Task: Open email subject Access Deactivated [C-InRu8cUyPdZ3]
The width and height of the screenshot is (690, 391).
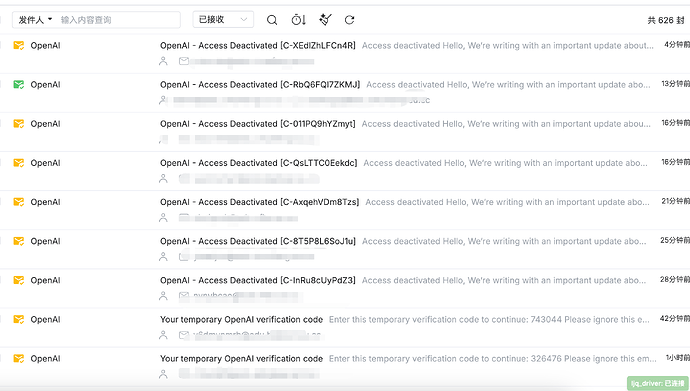Action: click(258, 280)
